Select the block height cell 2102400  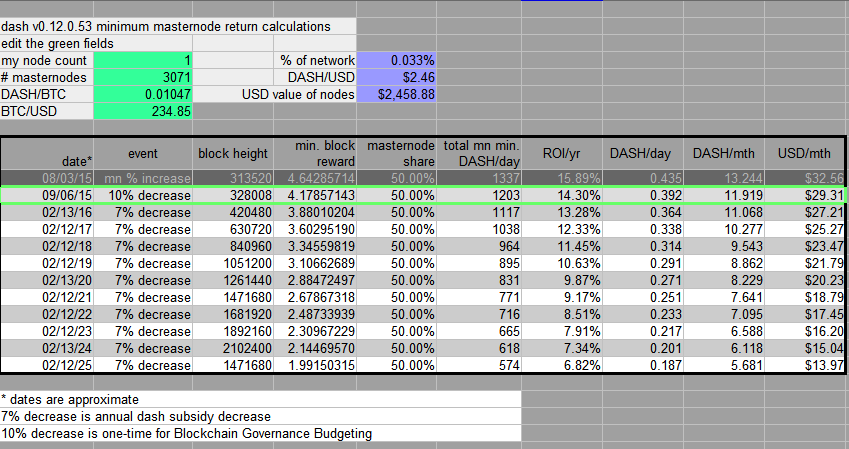(233, 348)
